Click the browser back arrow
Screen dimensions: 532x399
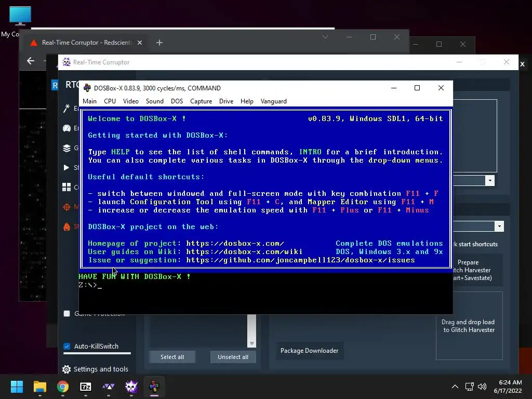31,61
